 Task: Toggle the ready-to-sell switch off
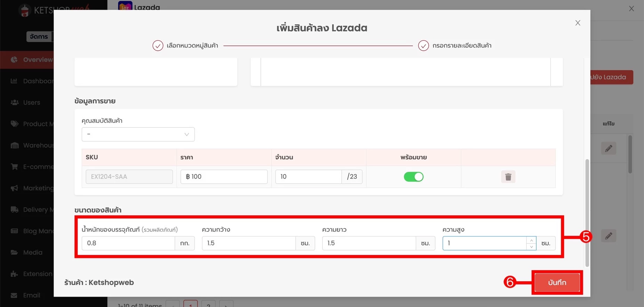[x=413, y=177]
